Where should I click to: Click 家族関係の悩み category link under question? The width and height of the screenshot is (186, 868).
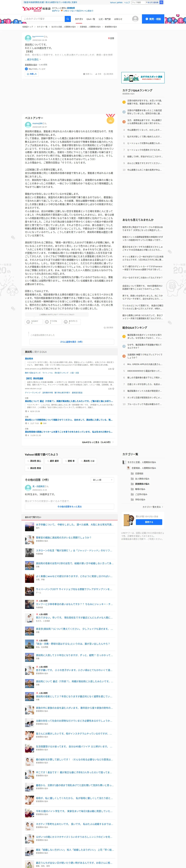tap(31, 65)
